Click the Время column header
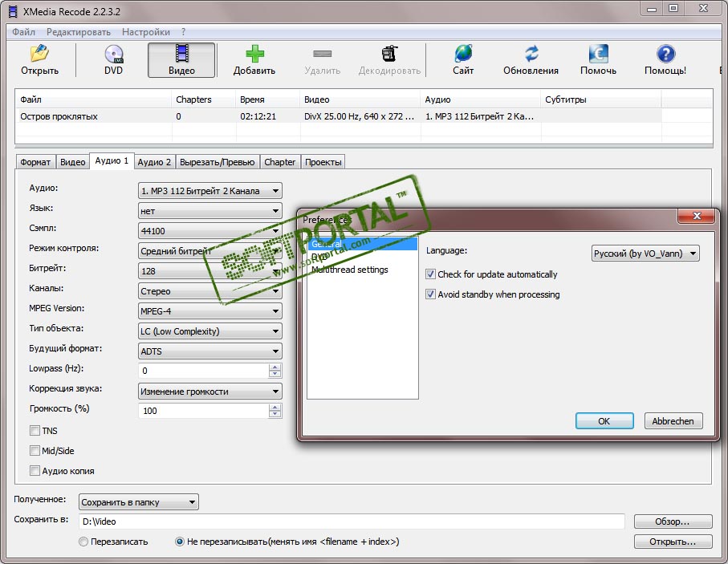The width and height of the screenshot is (728, 564). [x=268, y=99]
